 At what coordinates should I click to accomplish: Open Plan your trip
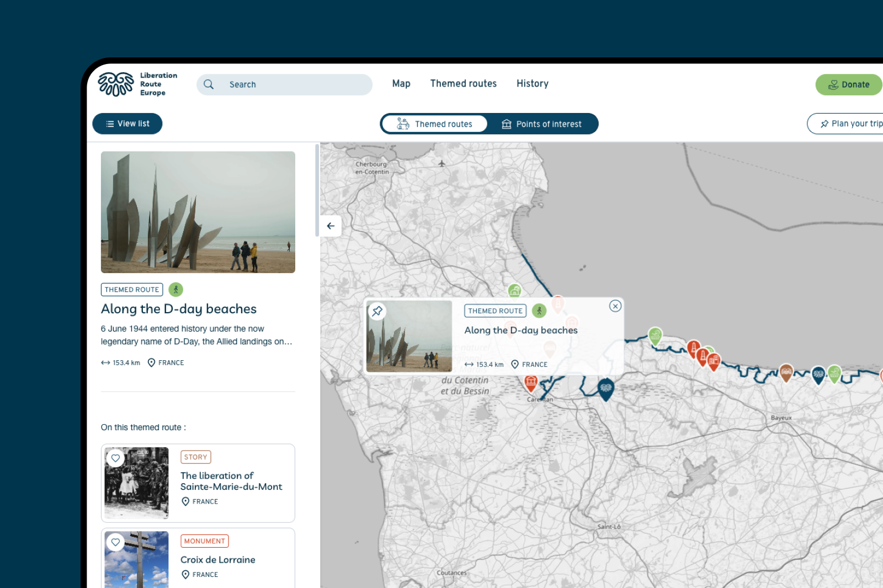851,124
